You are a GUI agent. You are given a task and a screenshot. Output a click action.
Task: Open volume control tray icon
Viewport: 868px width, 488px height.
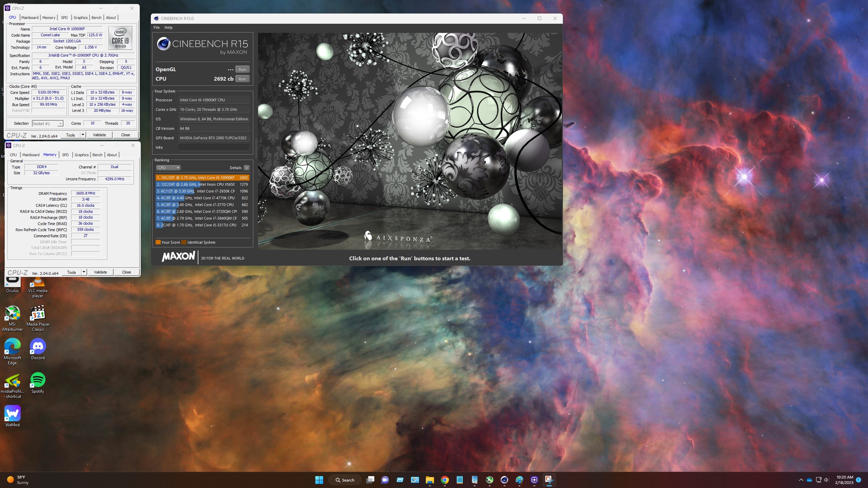click(x=827, y=480)
